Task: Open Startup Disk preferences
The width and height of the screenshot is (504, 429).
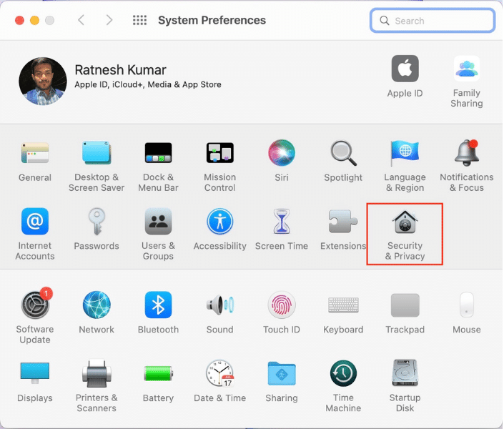Action: (405, 373)
